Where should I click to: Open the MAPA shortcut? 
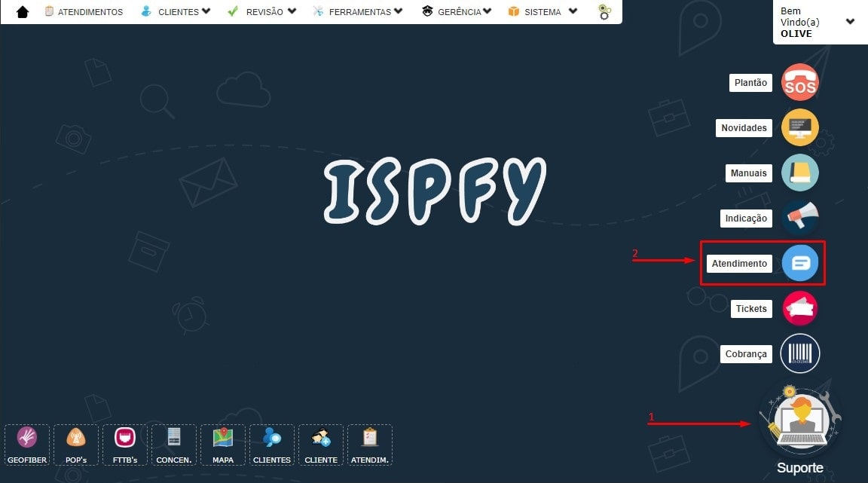click(223, 445)
